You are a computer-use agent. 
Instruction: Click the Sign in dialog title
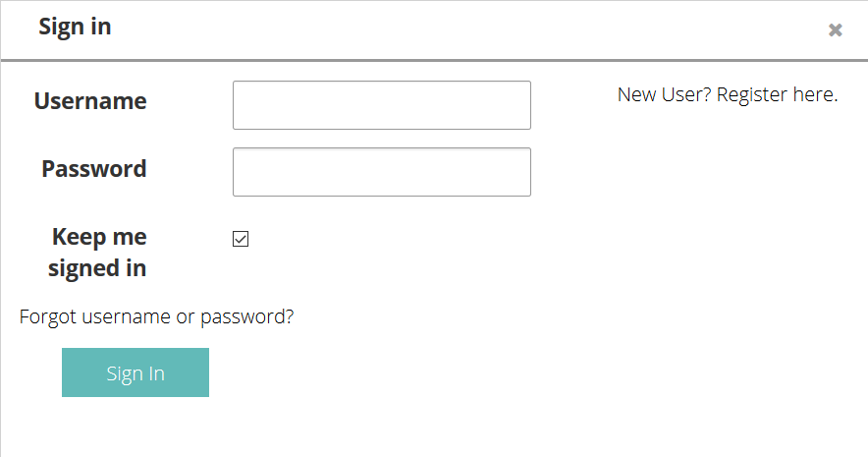[75, 28]
